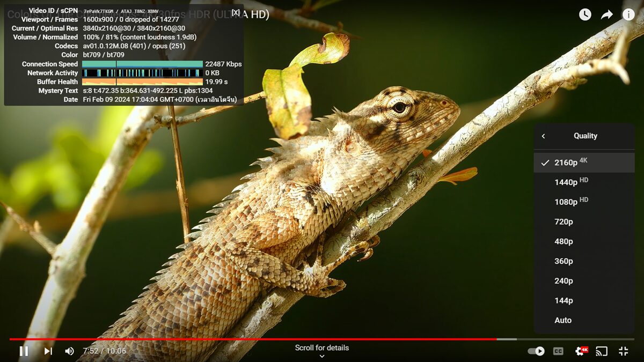Viewport: 644px width, 362px height.
Task: Switch to 360p quality
Action: (584, 261)
